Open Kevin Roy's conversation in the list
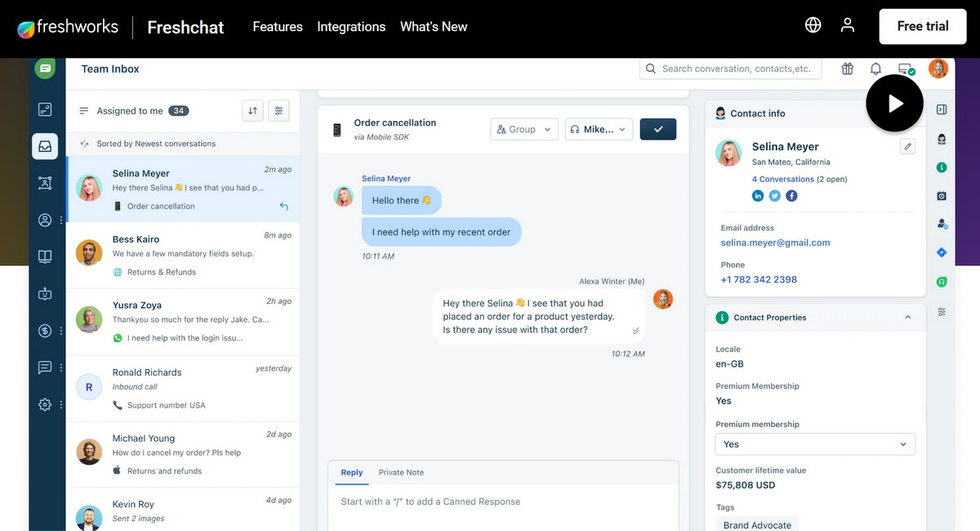 (183, 510)
